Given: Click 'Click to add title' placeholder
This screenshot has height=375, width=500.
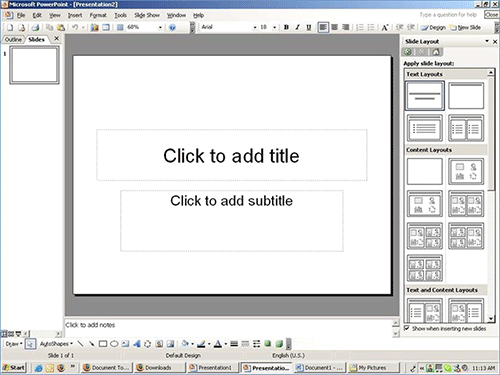Looking at the screenshot, I should [x=232, y=155].
